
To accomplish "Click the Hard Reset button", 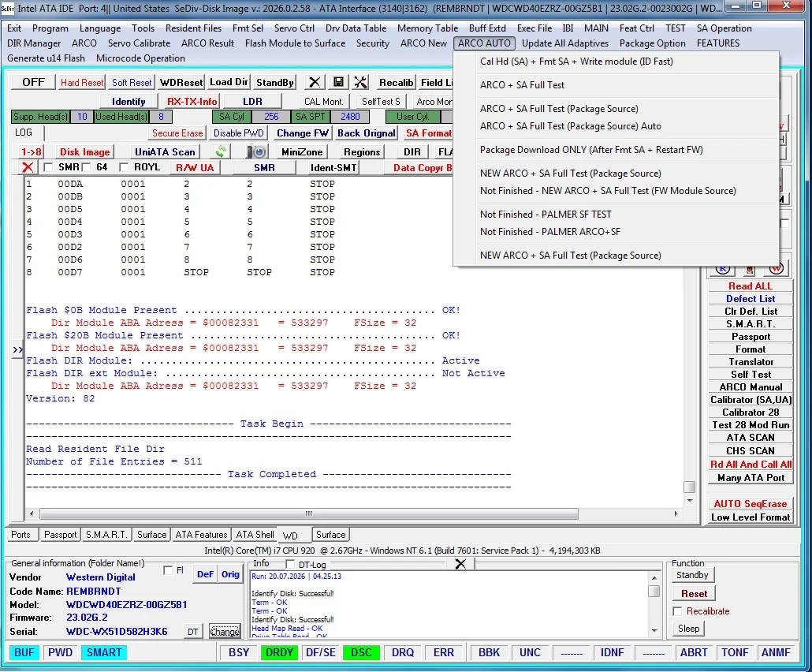I will [82, 82].
